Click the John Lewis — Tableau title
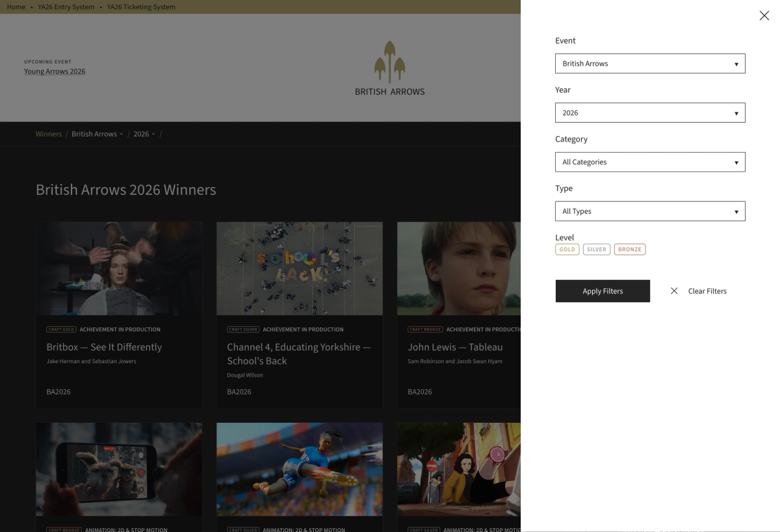This screenshot has height=532, width=780. pyautogui.click(x=455, y=347)
